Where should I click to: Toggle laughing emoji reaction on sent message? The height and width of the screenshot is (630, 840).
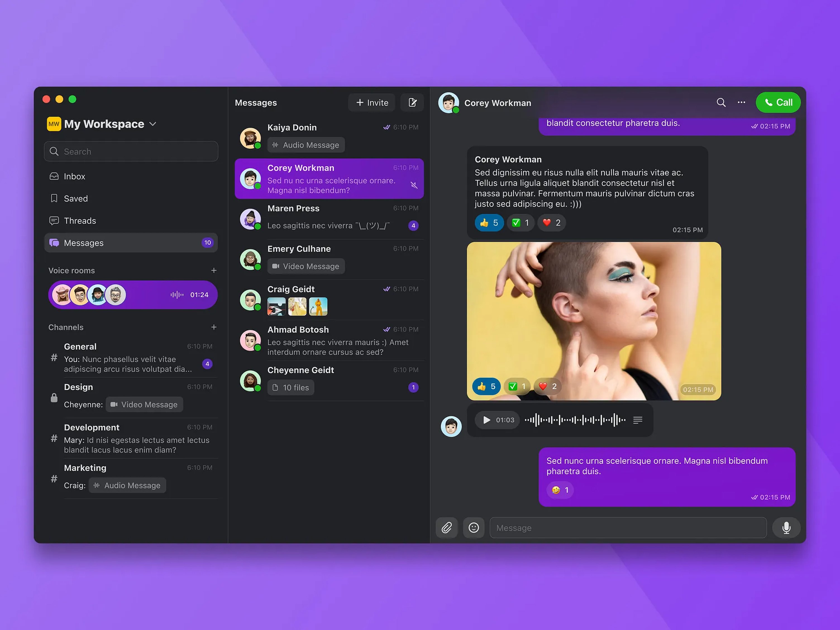560,490
